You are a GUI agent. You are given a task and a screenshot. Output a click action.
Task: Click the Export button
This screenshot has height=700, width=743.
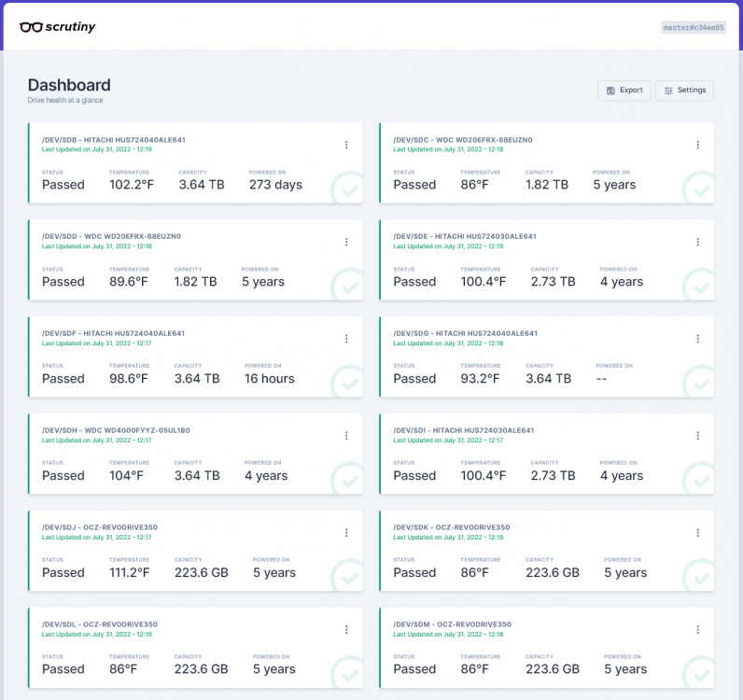tap(624, 90)
